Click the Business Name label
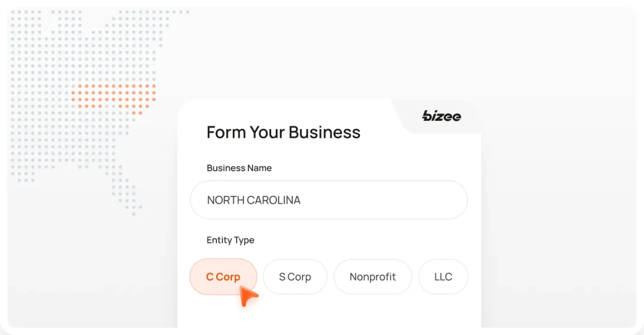The image size is (644, 335). click(x=239, y=168)
